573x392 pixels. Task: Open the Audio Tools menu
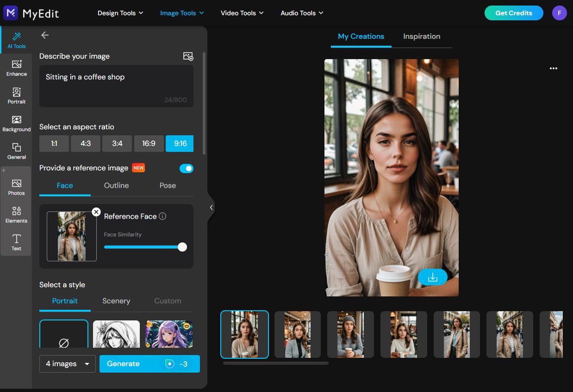pyautogui.click(x=301, y=13)
